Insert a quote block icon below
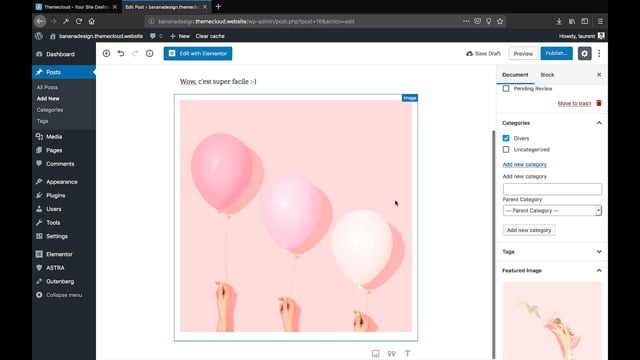640x360 pixels. pos(391,353)
